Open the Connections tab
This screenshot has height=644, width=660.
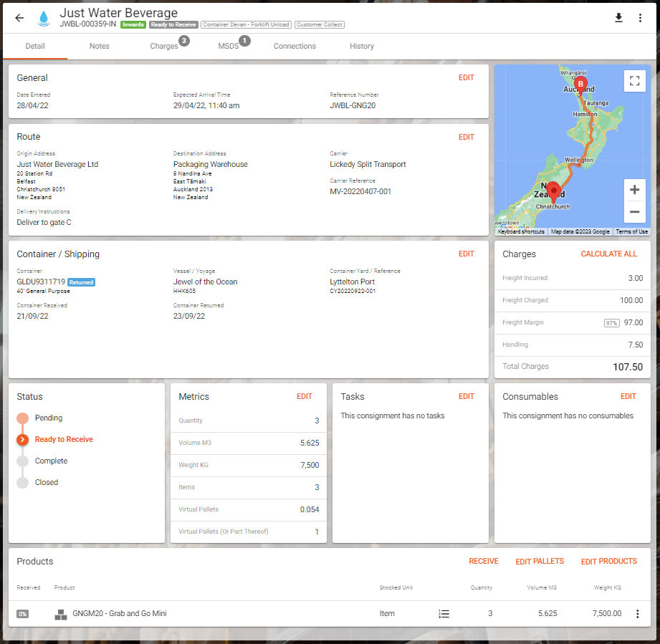(x=295, y=47)
